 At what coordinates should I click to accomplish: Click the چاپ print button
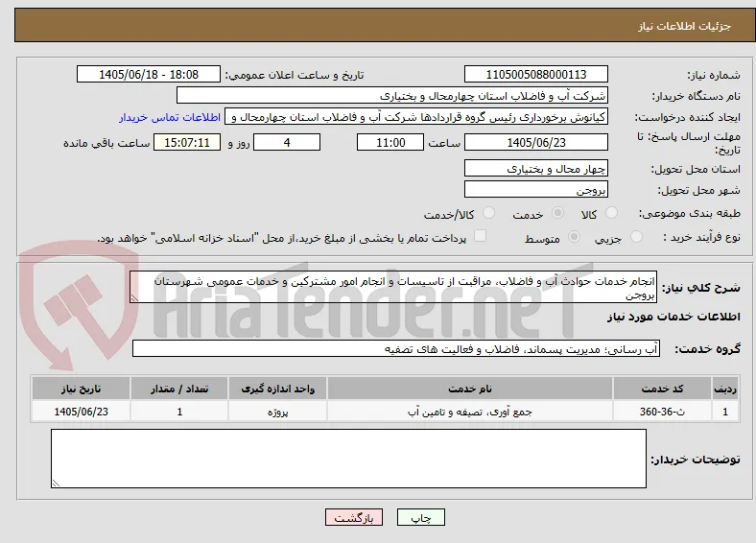coord(421,517)
